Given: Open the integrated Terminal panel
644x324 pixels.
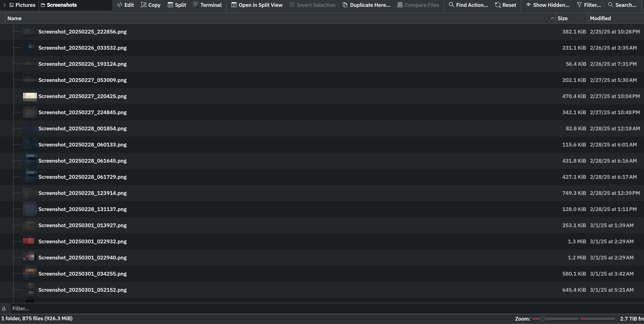Looking at the screenshot, I should pos(207,5).
